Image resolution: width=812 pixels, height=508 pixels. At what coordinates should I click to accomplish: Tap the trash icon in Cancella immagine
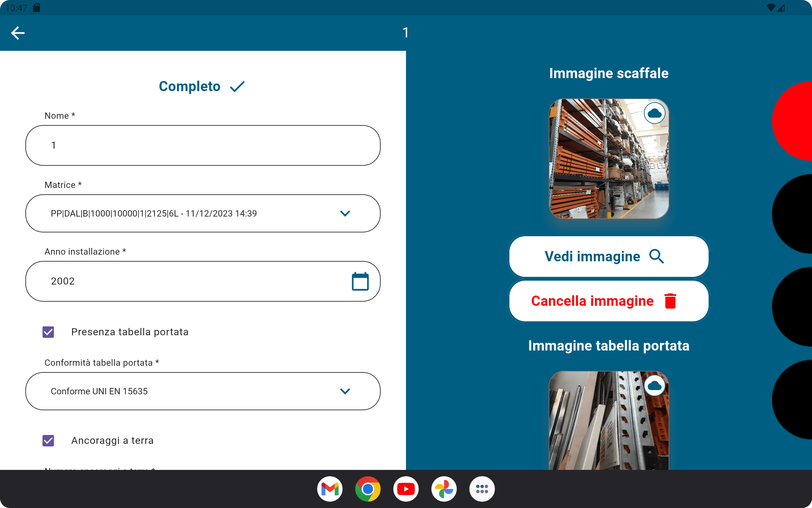coord(670,301)
